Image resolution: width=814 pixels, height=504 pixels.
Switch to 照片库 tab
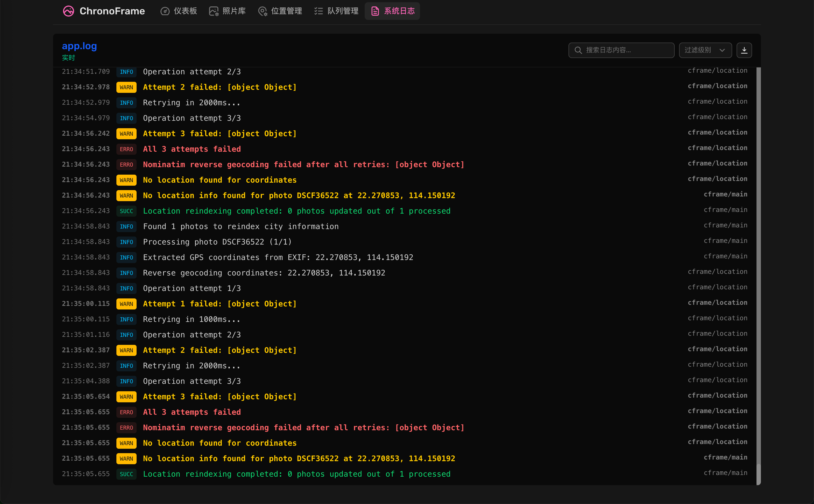tap(234, 11)
